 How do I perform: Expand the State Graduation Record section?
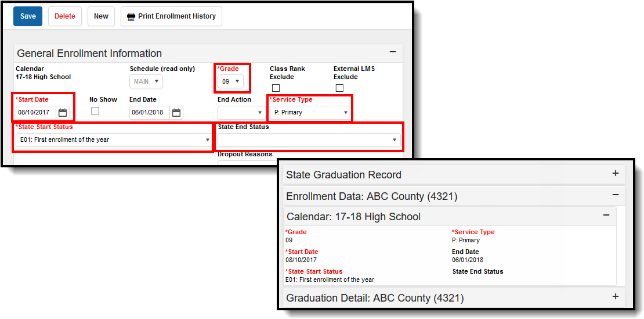pos(615,174)
